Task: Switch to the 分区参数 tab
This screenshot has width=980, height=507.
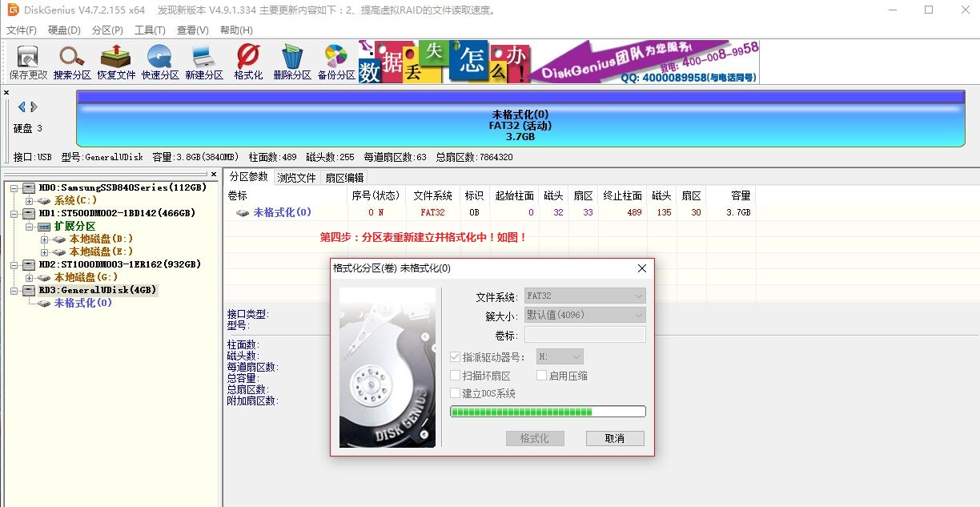Action: pyautogui.click(x=248, y=177)
